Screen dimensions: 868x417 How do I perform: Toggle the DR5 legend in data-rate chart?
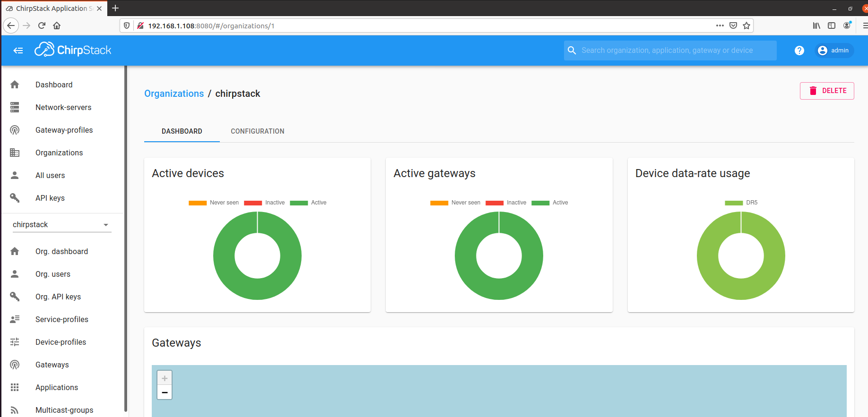(741, 203)
